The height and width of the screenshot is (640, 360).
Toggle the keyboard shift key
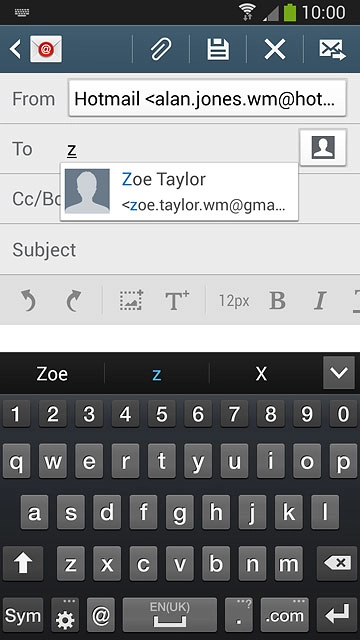[23, 563]
